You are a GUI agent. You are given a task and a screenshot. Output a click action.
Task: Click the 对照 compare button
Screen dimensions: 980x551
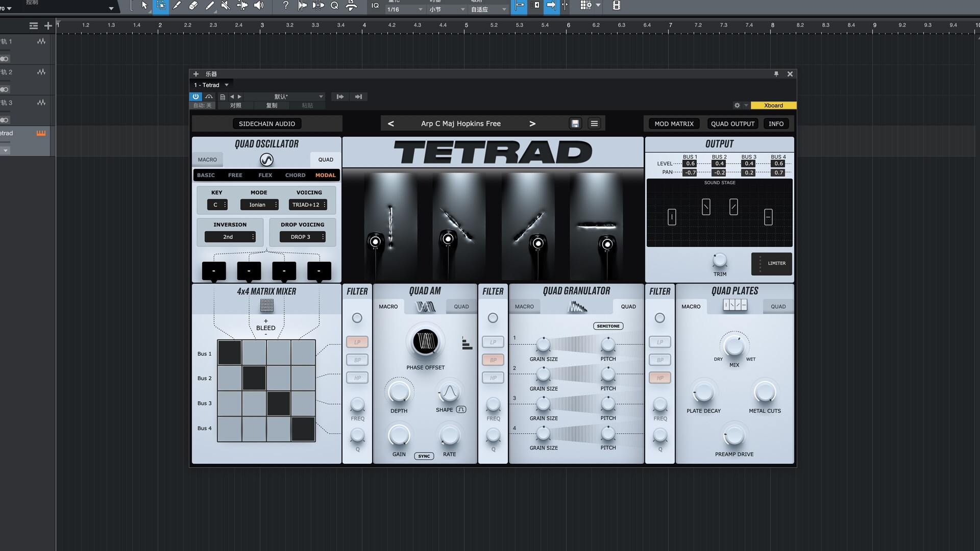pos(236,106)
